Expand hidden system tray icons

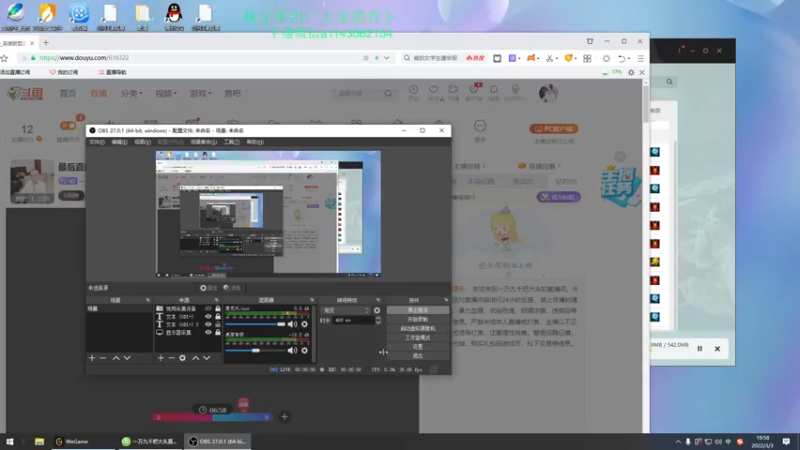pyautogui.click(x=678, y=442)
